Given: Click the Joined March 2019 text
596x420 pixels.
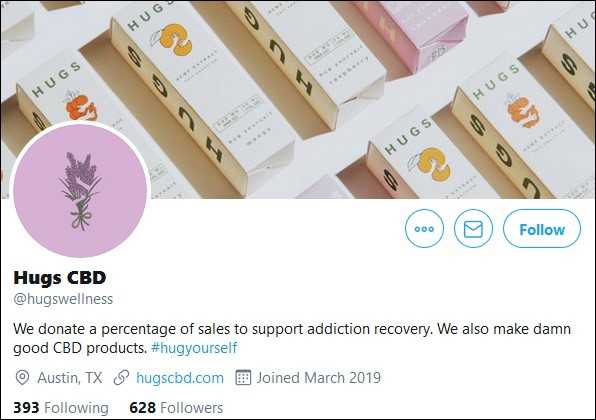Looking at the screenshot, I should [319, 378].
